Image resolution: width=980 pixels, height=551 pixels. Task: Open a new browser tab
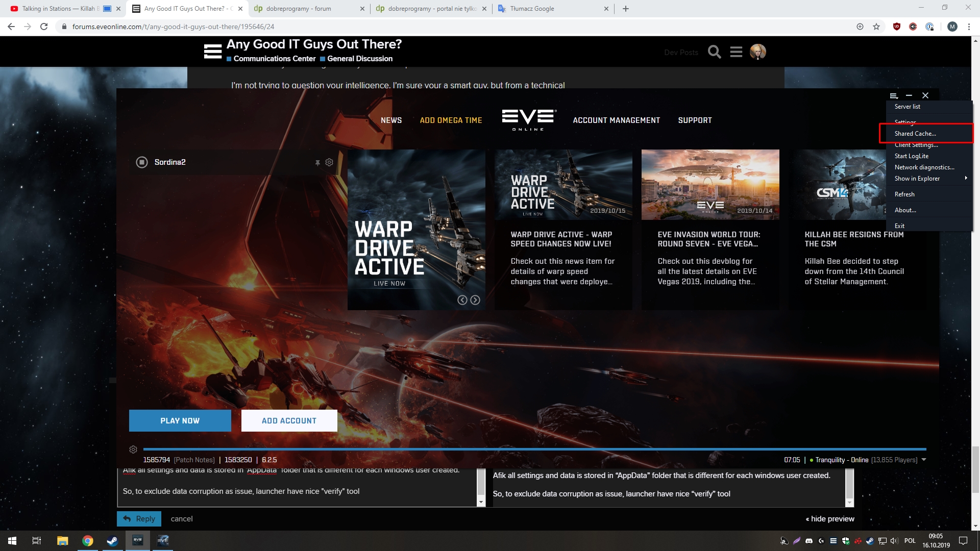626,9
